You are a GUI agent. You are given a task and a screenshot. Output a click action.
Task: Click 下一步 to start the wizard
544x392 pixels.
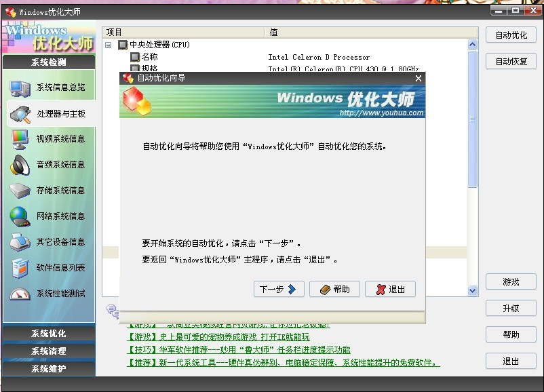(279, 289)
